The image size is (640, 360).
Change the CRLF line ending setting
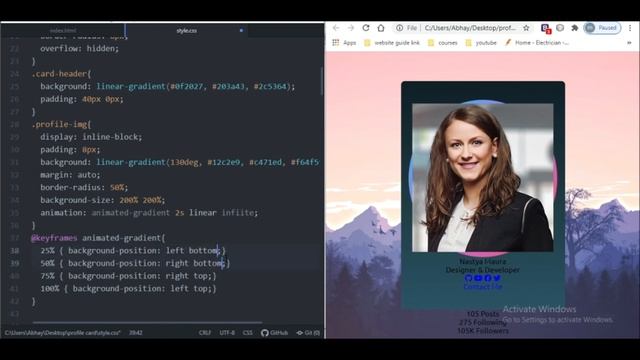point(205,333)
